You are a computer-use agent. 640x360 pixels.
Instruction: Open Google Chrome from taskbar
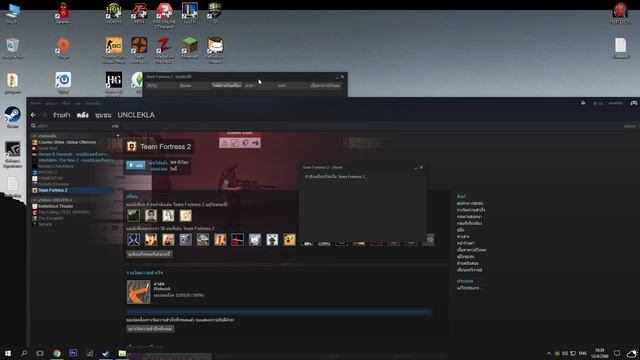(57, 353)
